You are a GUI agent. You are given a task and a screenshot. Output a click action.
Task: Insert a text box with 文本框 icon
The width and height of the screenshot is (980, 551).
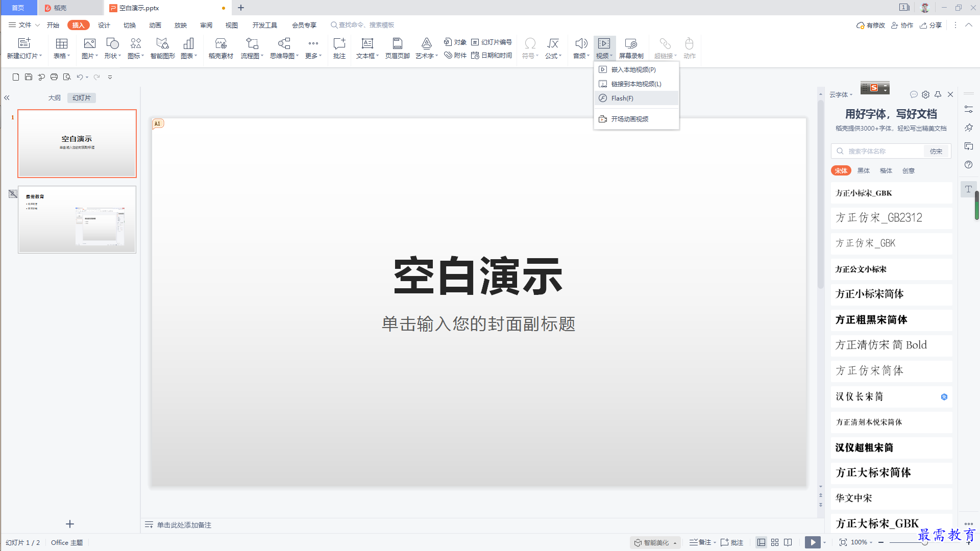point(367,43)
